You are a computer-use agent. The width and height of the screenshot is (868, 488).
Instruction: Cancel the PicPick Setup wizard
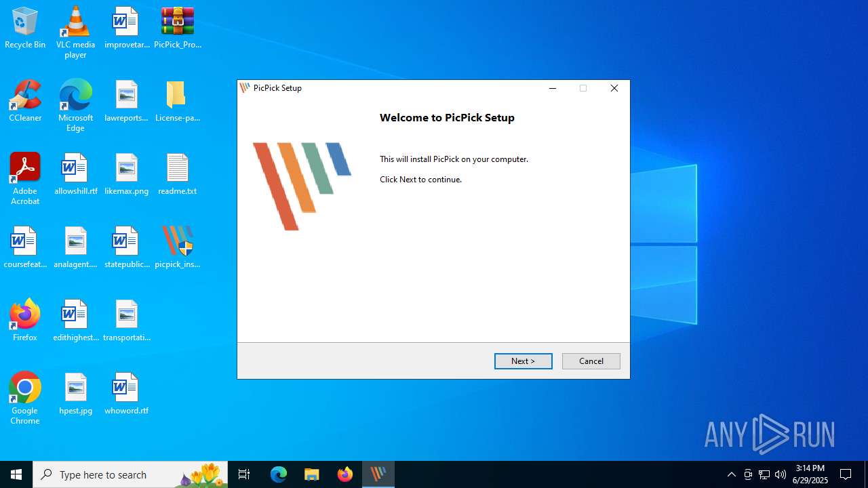(x=591, y=361)
